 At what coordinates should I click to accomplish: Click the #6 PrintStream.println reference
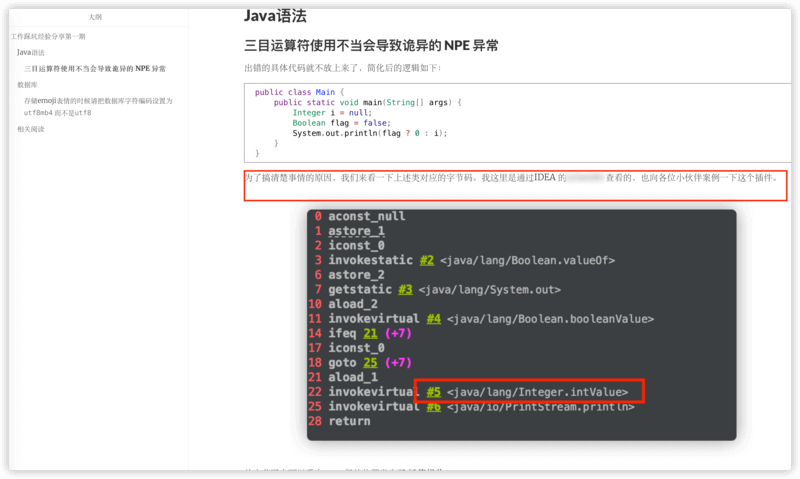pyautogui.click(x=434, y=406)
